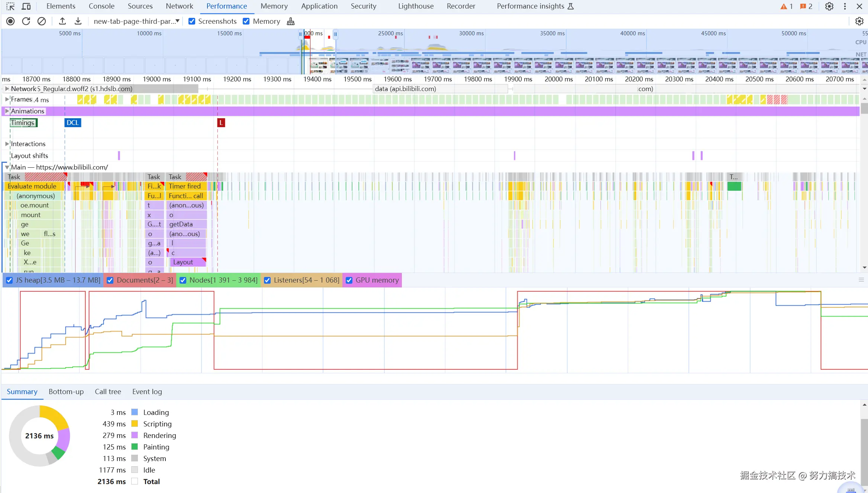Toggle the GPU memory checkbox
Viewport: 868px width, 493px height.
click(349, 280)
